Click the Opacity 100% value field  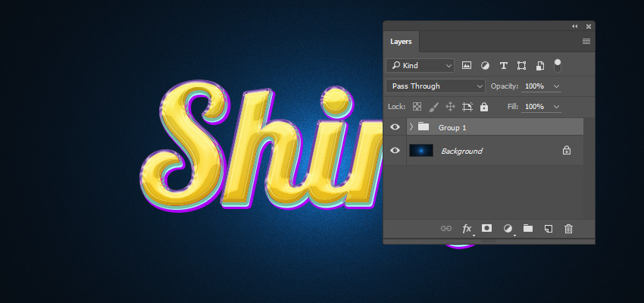pos(536,86)
